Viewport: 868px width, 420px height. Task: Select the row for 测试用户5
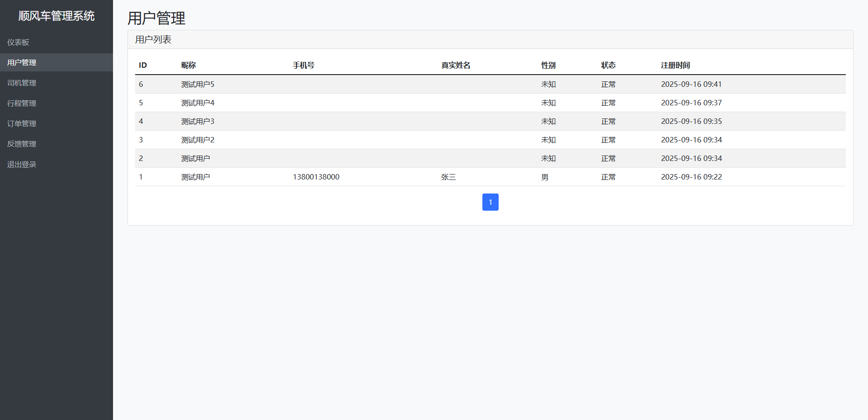(x=198, y=84)
